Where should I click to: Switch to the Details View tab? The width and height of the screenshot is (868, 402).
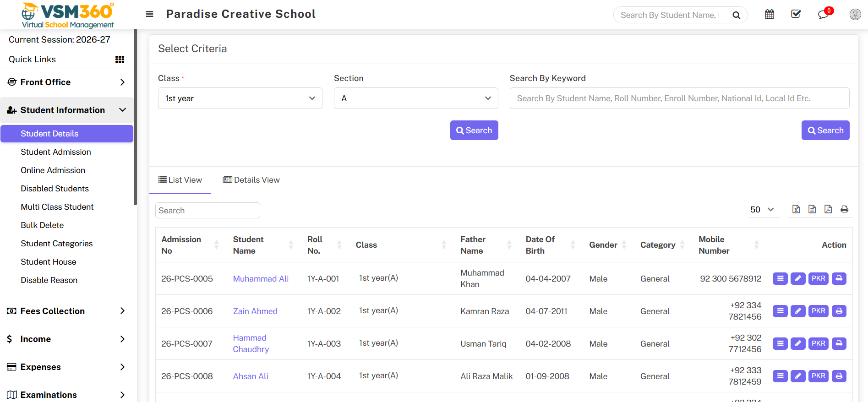click(x=251, y=180)
